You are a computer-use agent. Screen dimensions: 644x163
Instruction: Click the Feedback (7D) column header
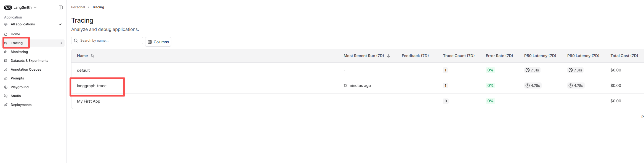[x=415, y=56]
